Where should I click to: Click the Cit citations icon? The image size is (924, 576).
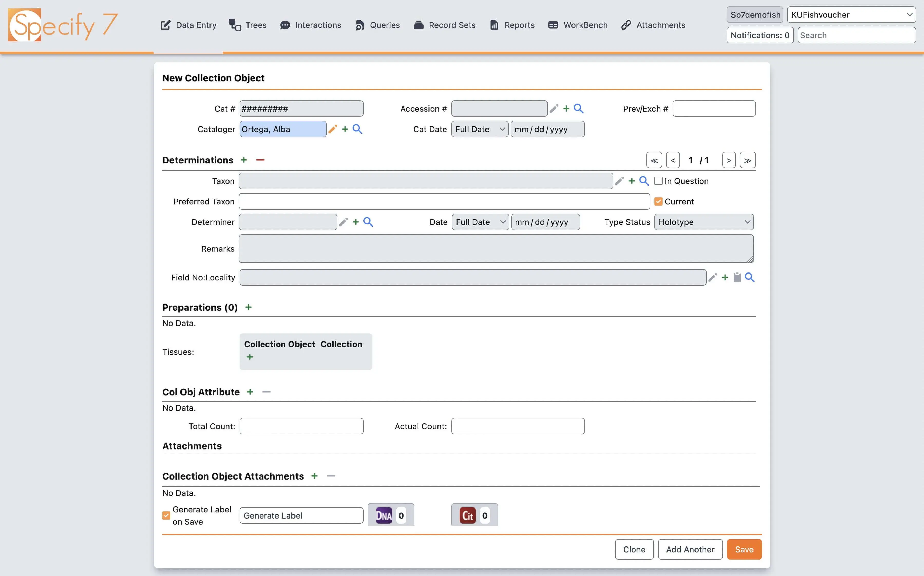tap(467, 515)
